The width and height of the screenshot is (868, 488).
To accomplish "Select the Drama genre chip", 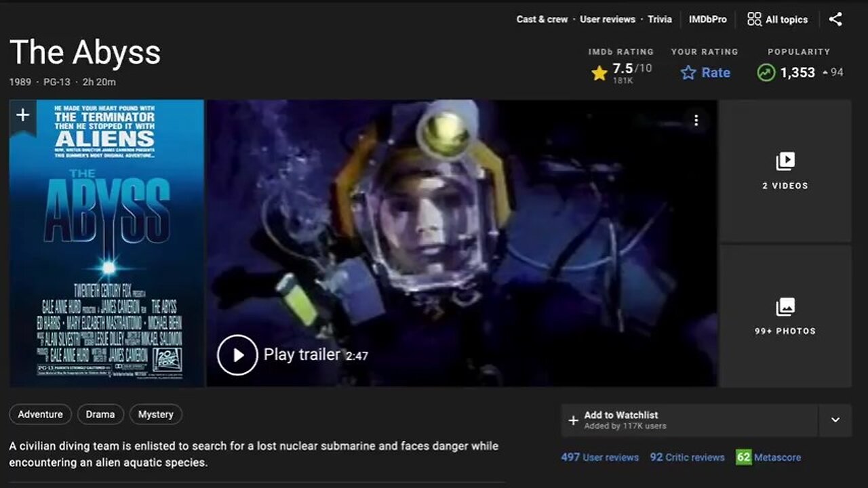I will pyautogui.click(x=100, y=414).
